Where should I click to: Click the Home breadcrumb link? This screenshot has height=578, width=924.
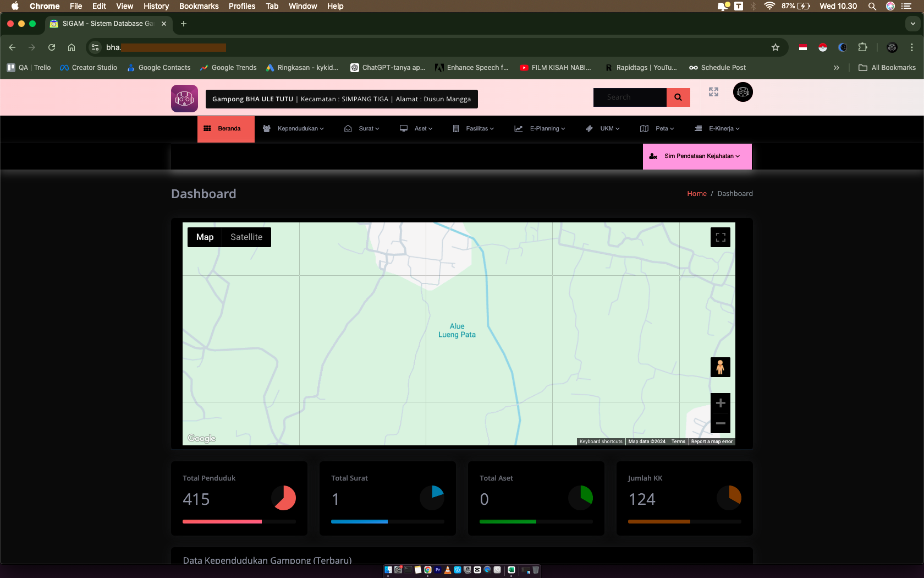pos(696,194)
